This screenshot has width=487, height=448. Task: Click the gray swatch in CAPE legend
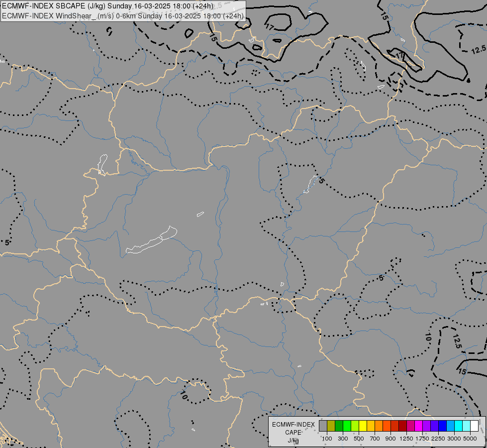click(x=323, y=426)
